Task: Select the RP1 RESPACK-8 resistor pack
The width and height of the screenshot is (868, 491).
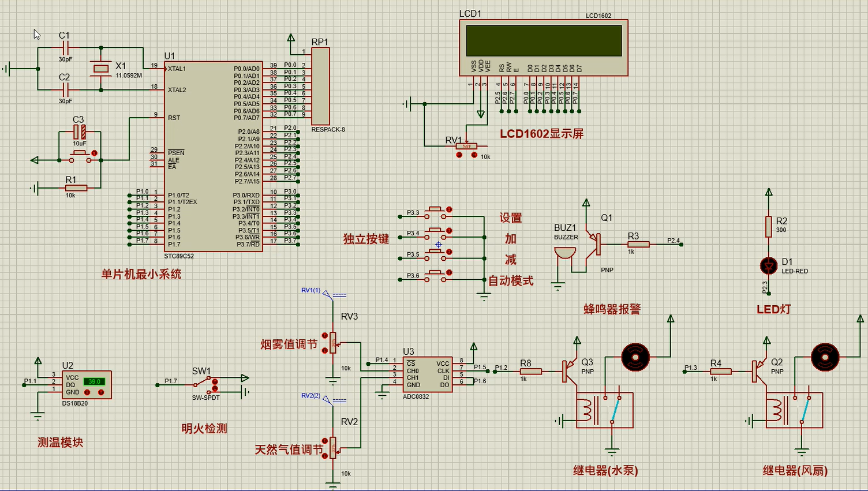Action: [x=320, y=87]
